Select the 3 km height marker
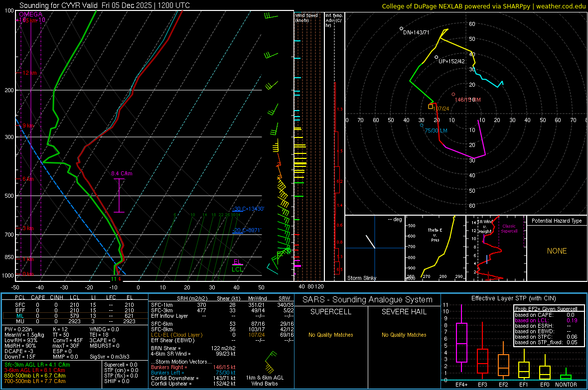The image size is (588, 390). pos(27,228)
